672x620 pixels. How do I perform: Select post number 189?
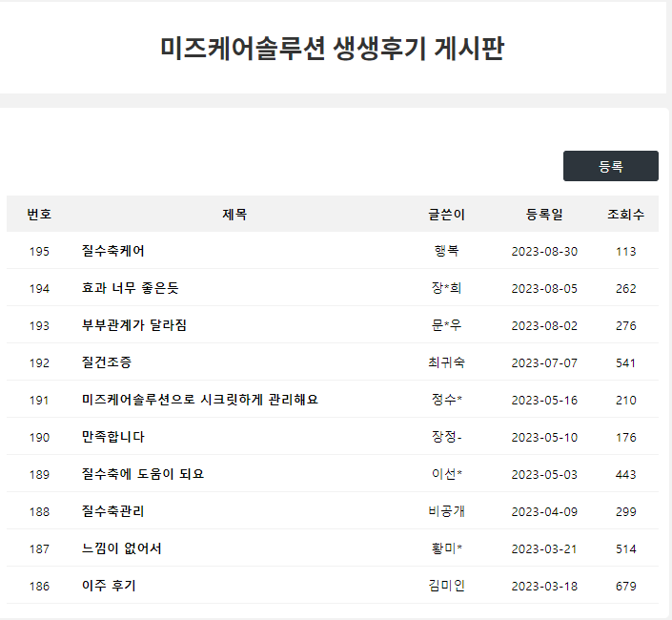[x=39, y=475]
